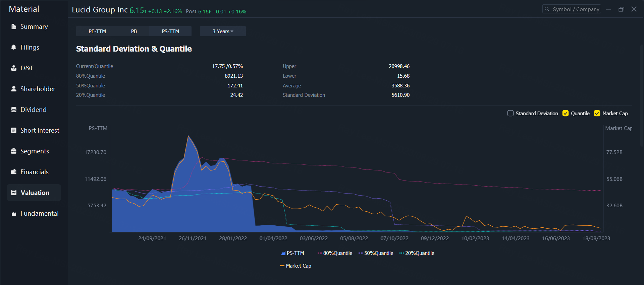The height and width of the screenshot is (285, 644).
Task: Uncheck the Quantile checkbox
Action: [566, 113]
